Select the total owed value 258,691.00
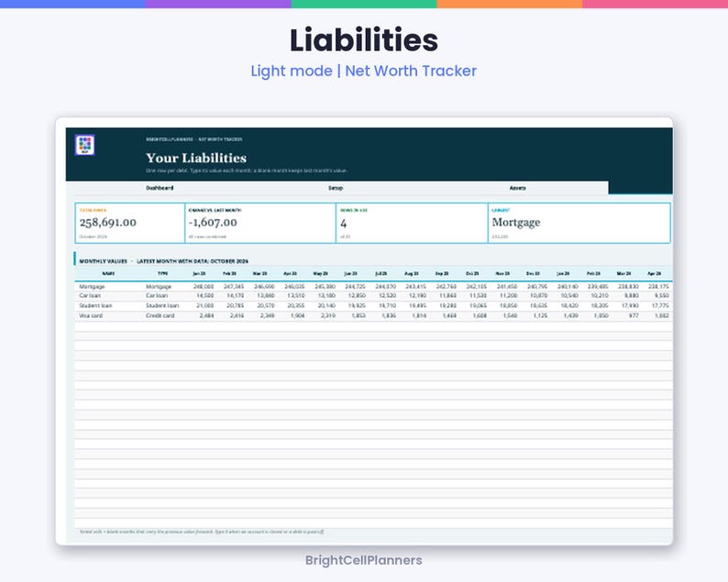 point(108,223)
